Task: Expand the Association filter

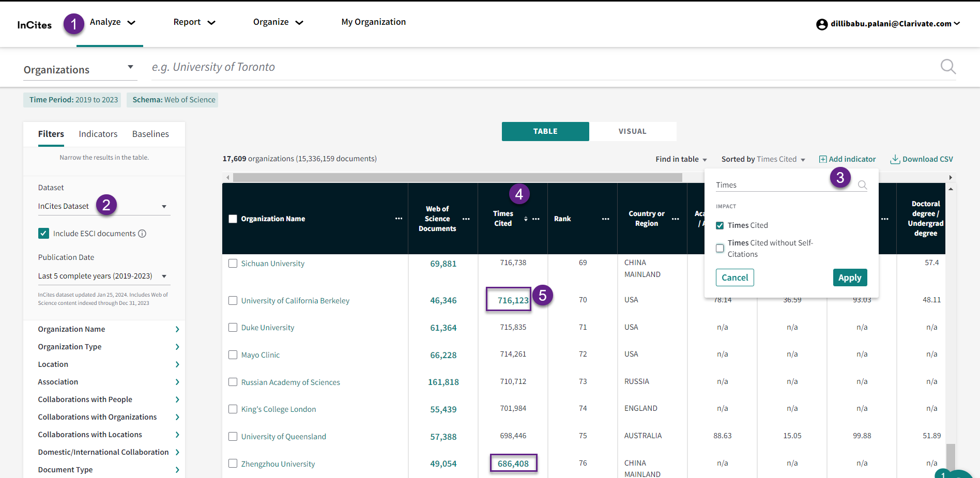Action: (x=109, y=382)
